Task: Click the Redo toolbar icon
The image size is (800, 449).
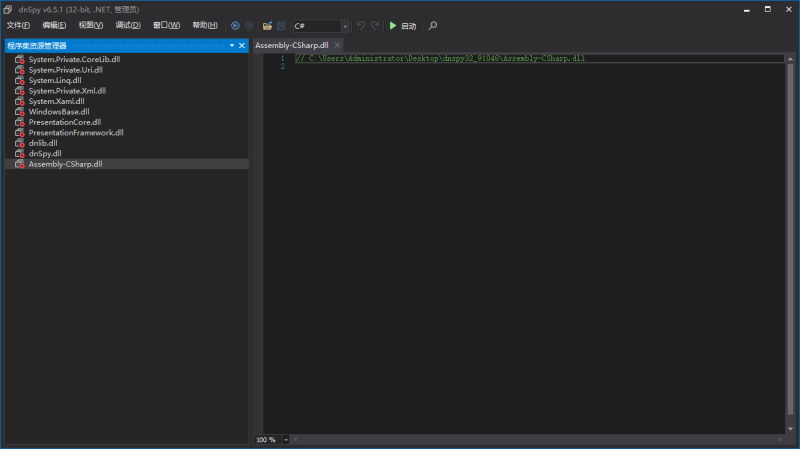Action: point(375,26)
